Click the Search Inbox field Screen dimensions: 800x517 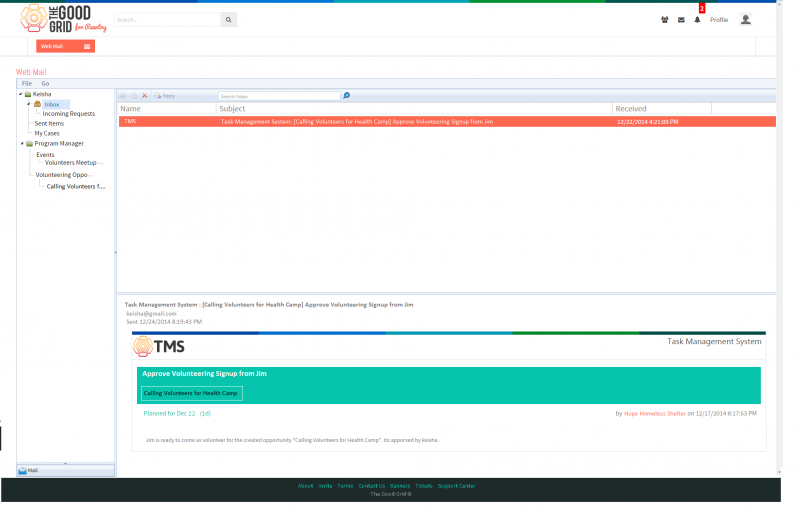tap(279, 96)
